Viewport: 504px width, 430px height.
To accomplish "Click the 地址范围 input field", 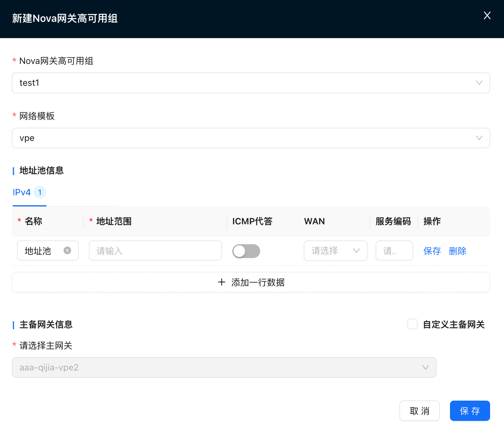I will point(155,251).
